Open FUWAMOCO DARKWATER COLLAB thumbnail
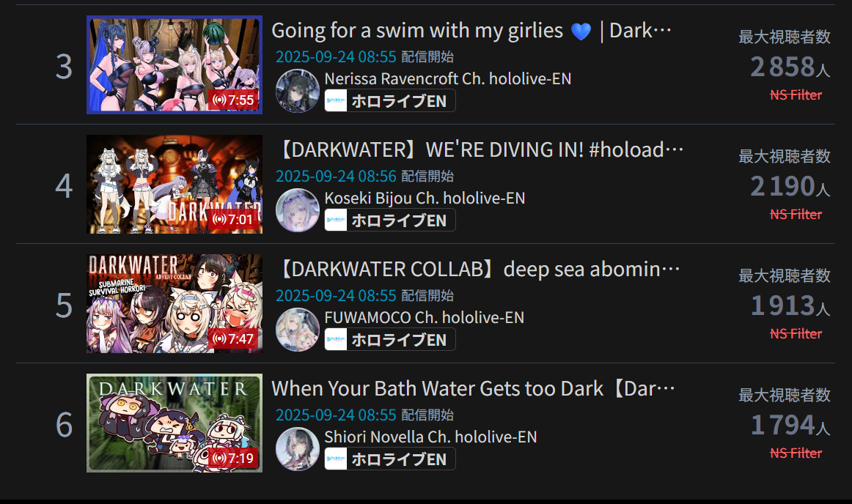 click(175, 303)
